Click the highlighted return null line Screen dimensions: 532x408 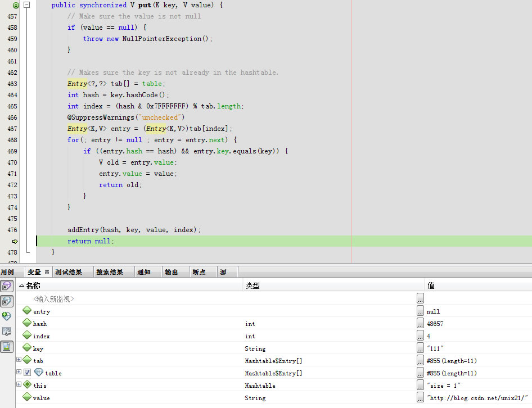[x=285, y=241]
